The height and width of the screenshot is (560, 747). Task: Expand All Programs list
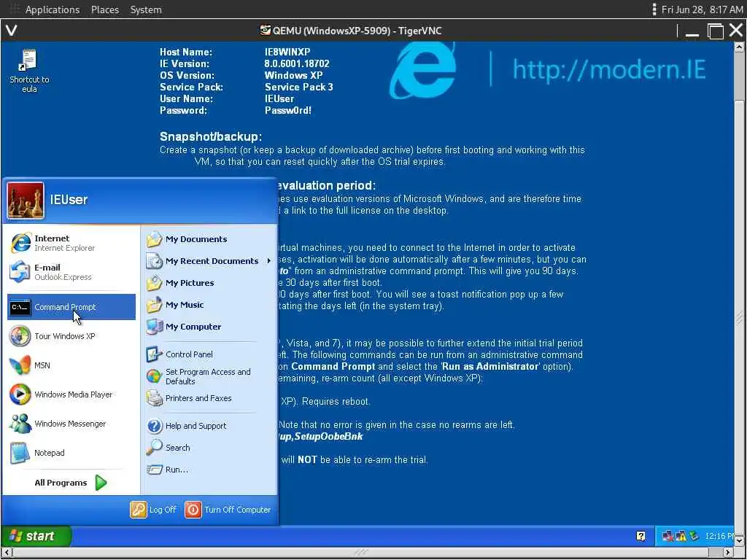coord(71,483)
